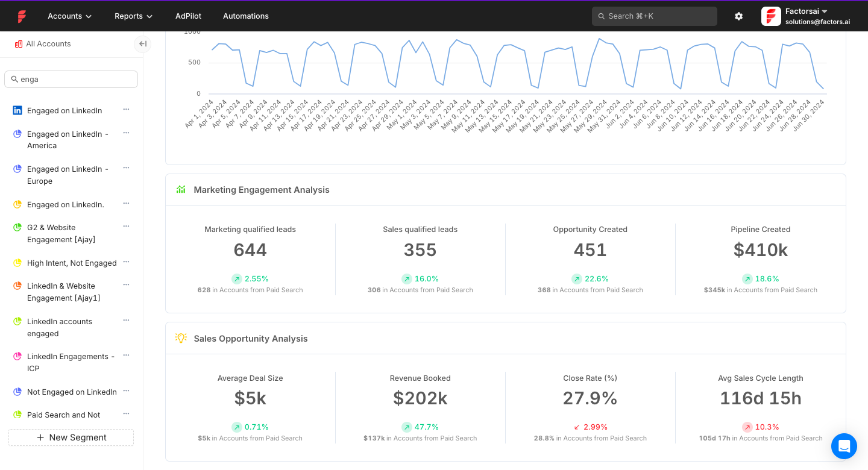Click the segment search box containing enga
The width and height of the screenshot is (868, 470).
71,79
